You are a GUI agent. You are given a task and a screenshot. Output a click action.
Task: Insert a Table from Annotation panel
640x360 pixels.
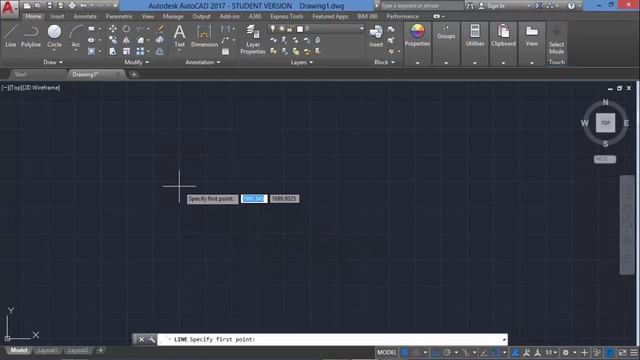point(225,51)
